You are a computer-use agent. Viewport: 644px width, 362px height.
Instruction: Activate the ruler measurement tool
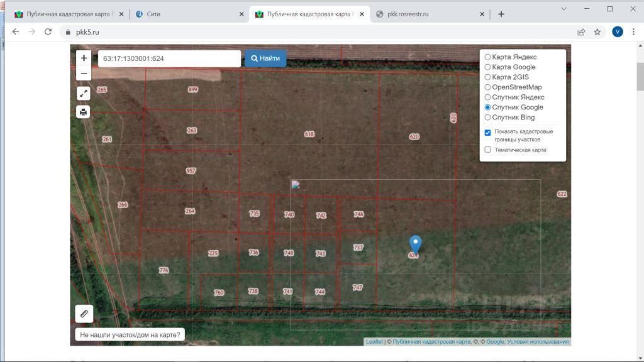tap(84, 314)
